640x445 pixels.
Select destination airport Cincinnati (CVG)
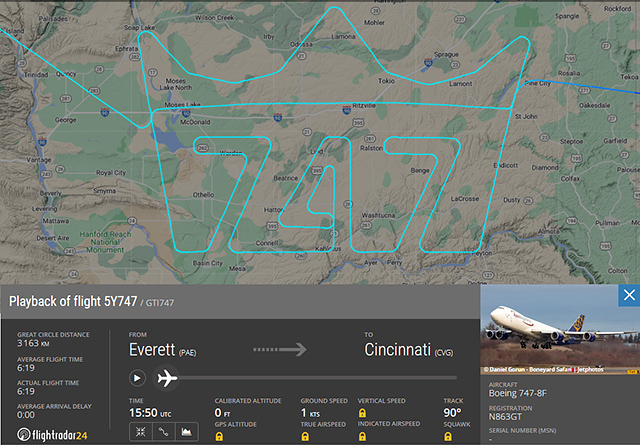point(400,351)
